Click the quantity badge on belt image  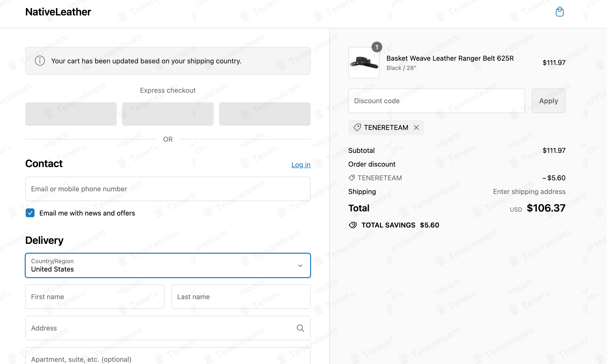click(x=377, y=47)
